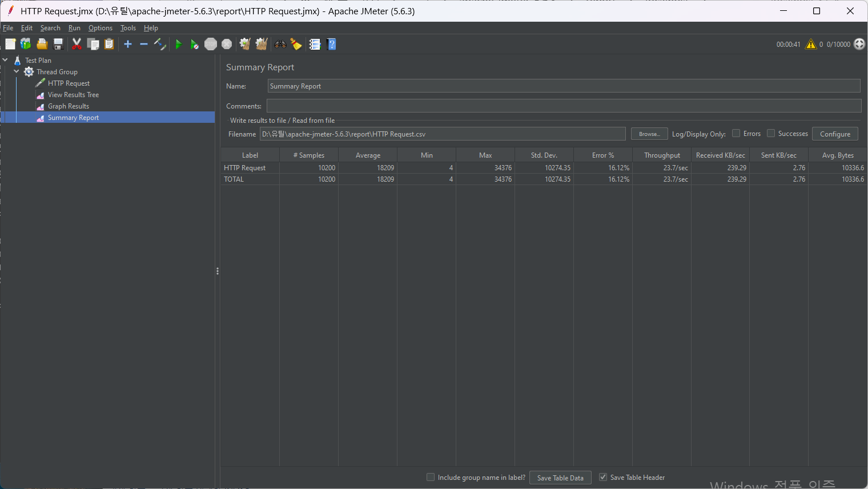
Task: Expand all tree nodes with plus icon
Action: pos(128,44)
